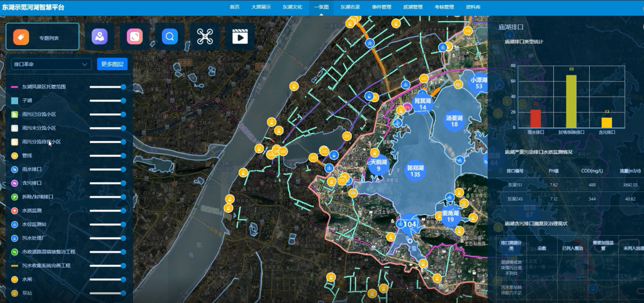
Task: Open the 巡湖管理 menu item
Action: pyautogui.click(x=413, y=7)
